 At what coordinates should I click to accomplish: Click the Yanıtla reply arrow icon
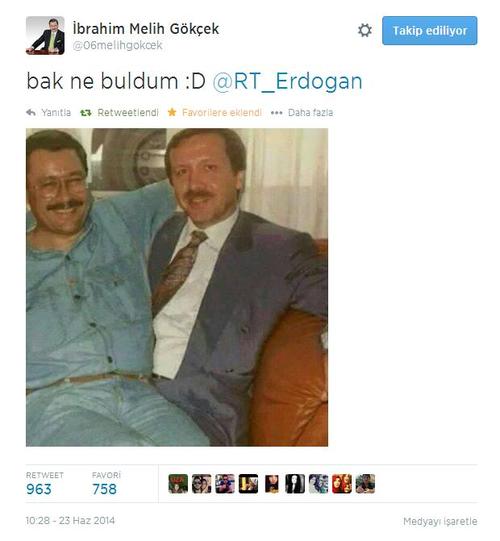[x=31, y=112]
